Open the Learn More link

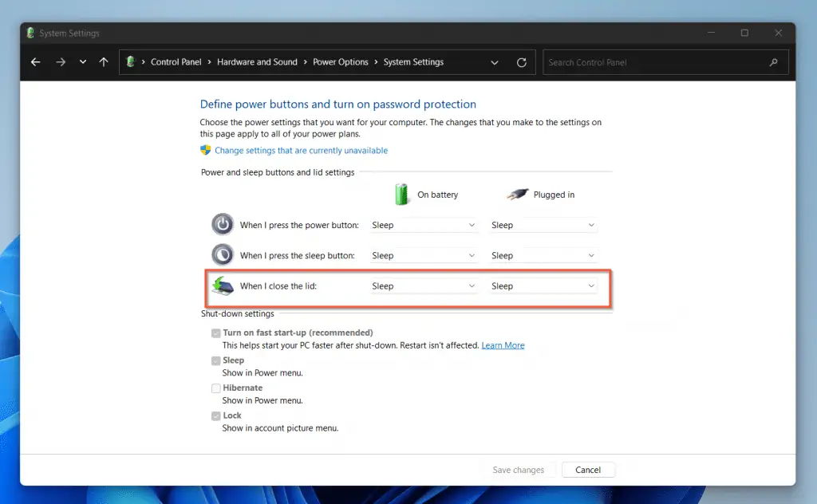(x=503, y=345)
